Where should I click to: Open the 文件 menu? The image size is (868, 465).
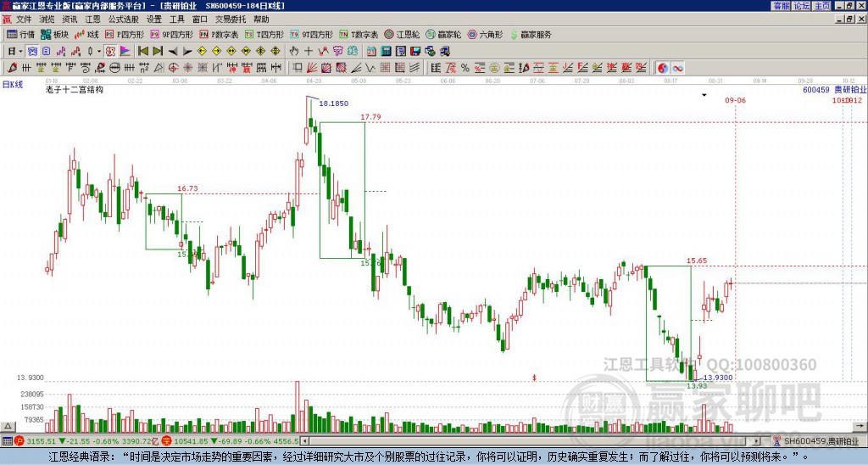click(24, 20)
